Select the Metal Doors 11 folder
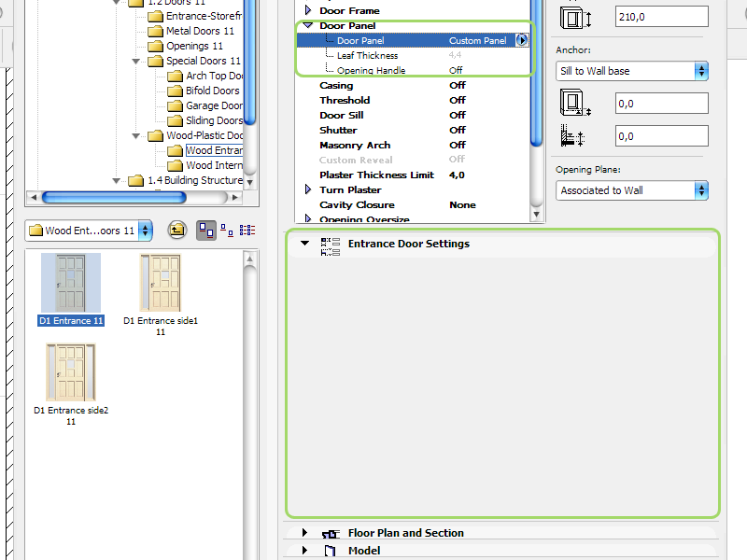Screen dimensions: 747x560 point(191,31)
